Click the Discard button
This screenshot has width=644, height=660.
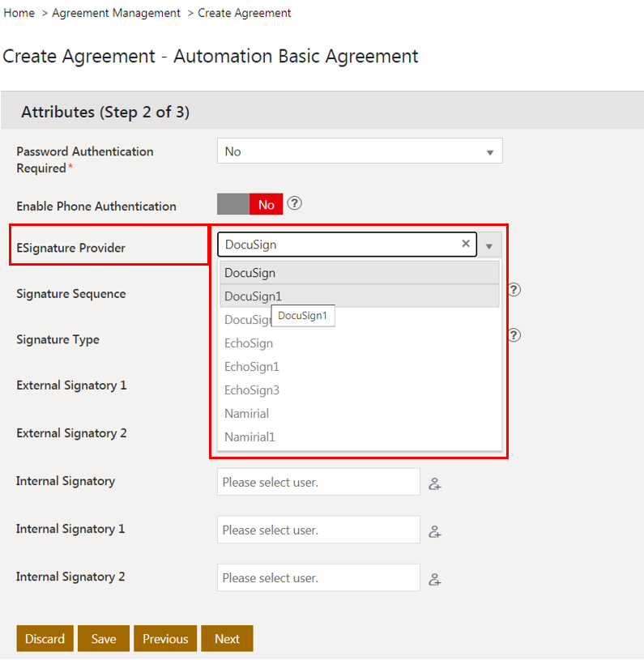pos(45,639)
